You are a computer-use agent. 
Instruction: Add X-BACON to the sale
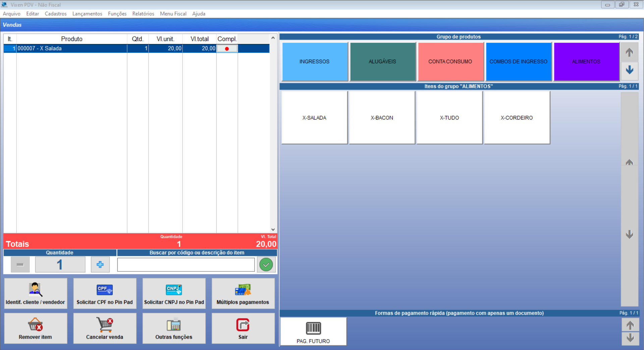pos(382,118)
